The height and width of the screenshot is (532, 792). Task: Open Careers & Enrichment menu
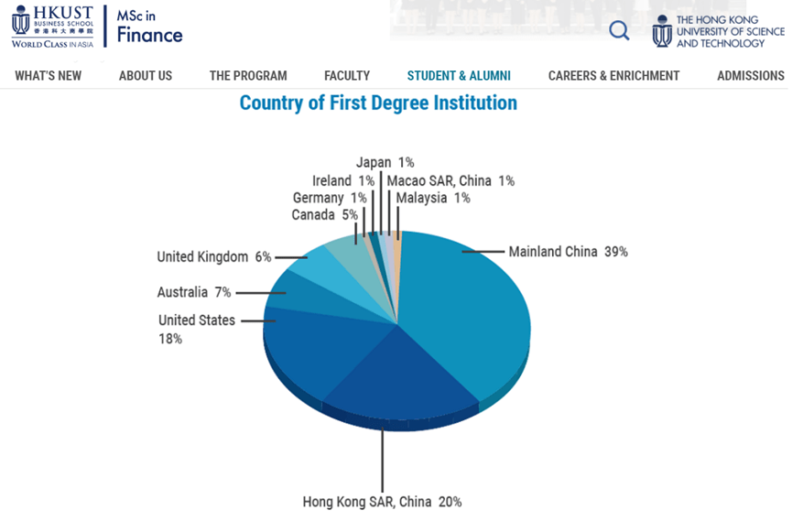coord(613,76)
